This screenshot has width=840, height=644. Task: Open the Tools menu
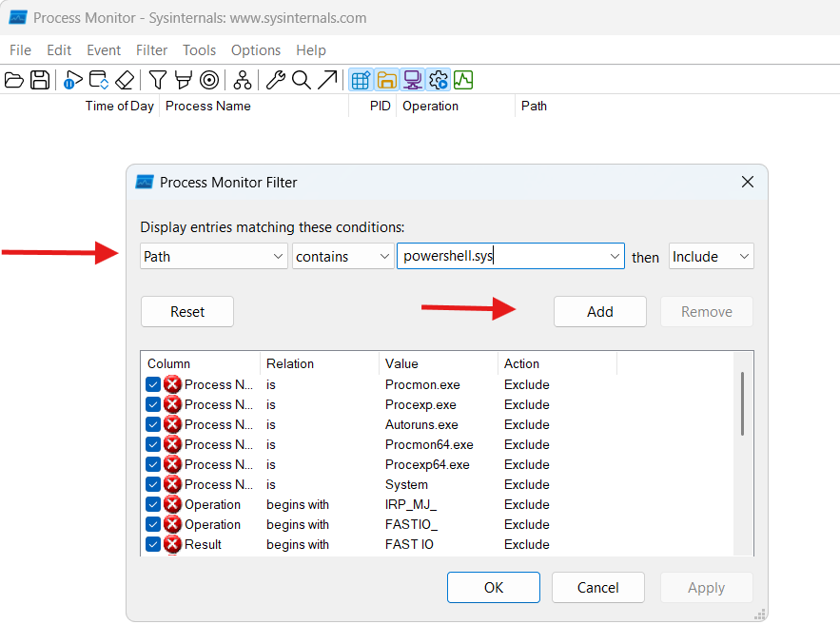199,50
